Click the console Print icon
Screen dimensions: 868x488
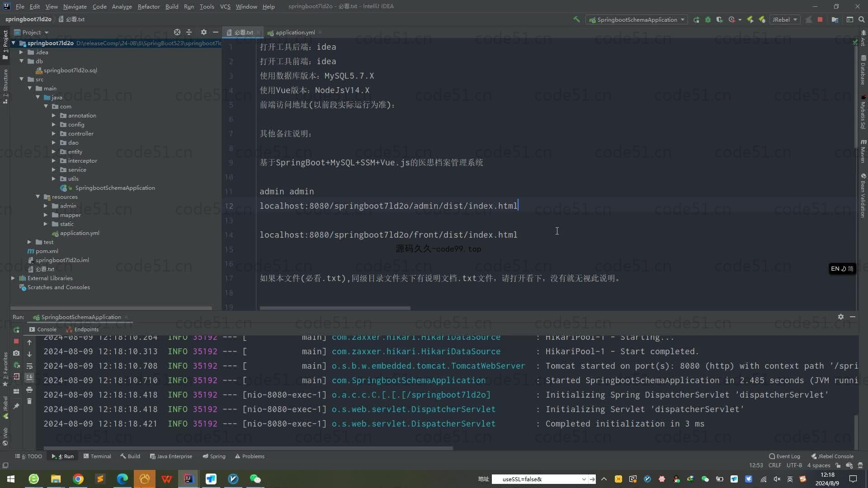29,389
